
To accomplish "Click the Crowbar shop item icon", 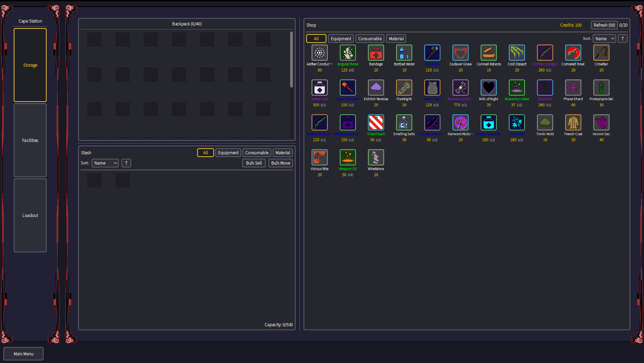I will pos(601,53).
